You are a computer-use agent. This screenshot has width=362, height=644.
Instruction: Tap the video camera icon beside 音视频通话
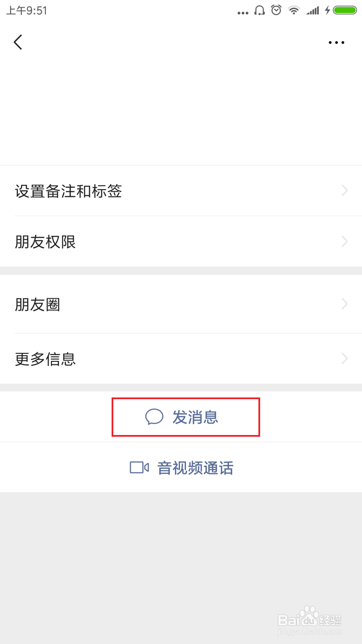coord(139,468)
